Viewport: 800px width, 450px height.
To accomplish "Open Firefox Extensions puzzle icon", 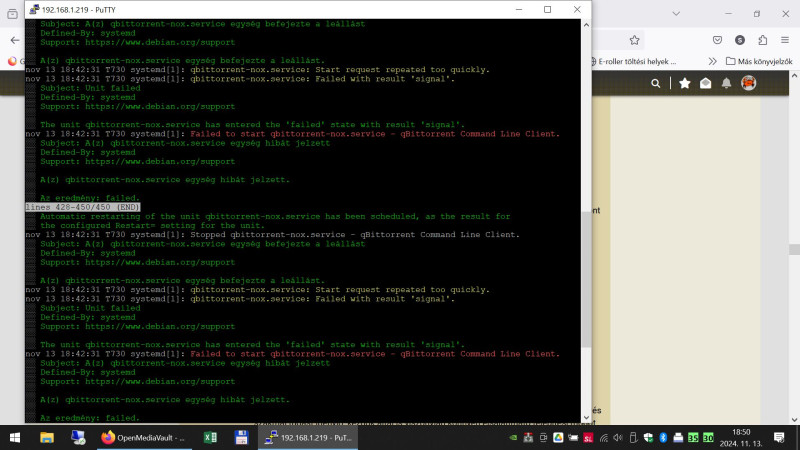I will (x=762, y=40).
